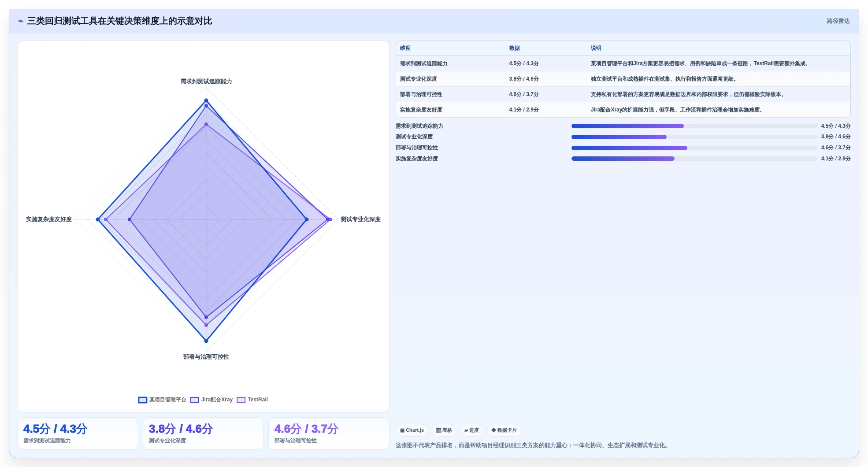Click the 路径雷达 label at top right
This screenshot has width=868, height=467.
pyautogui.click(x=838, y=21)
